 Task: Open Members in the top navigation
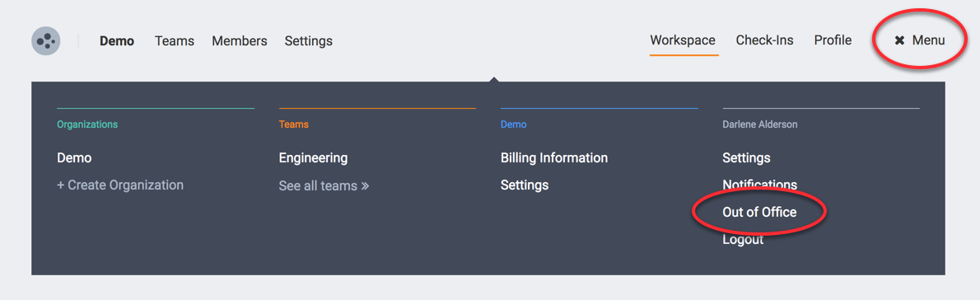(x=240, y=40)
